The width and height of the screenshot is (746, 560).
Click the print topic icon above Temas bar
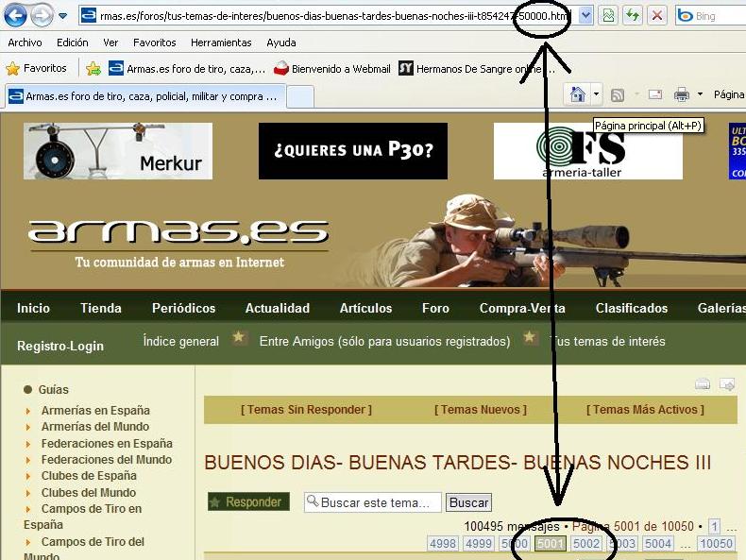pos(703,384)
